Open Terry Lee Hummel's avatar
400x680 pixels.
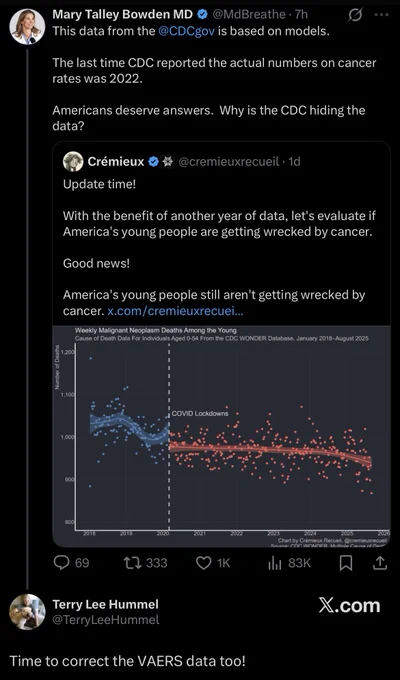coord(27,611)
